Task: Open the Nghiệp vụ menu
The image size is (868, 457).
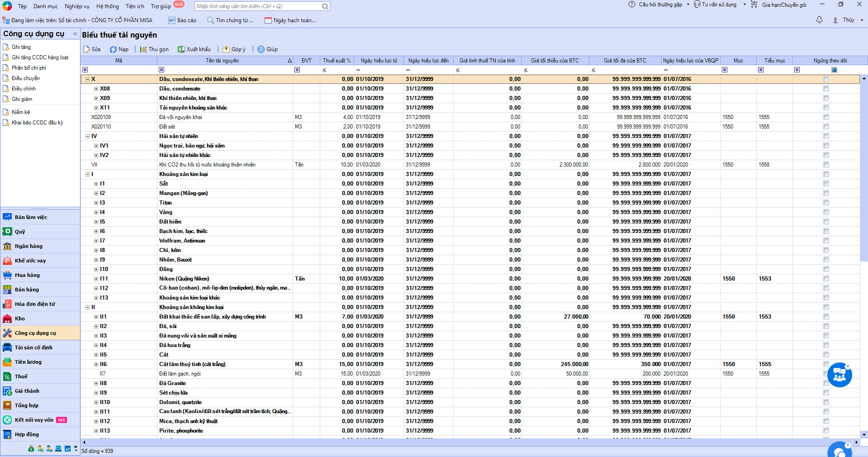Action: [77, 6]
